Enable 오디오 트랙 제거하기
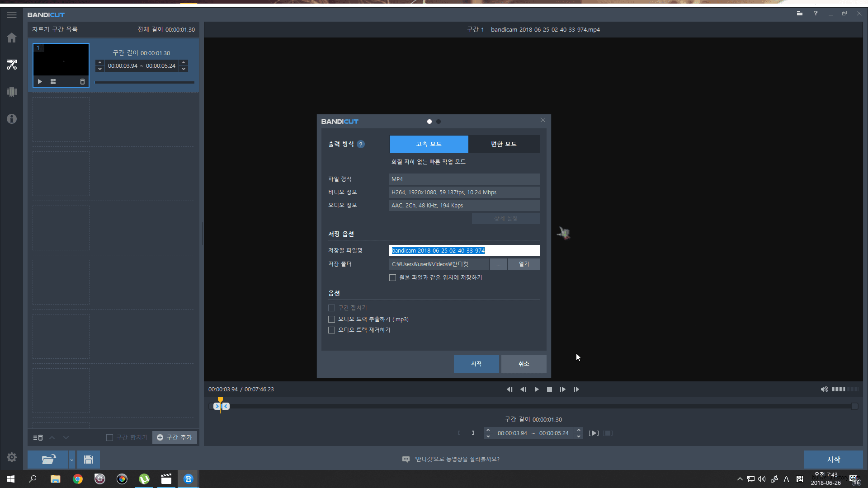This screenshot has height=488, width=868. (x=331, y=330)
